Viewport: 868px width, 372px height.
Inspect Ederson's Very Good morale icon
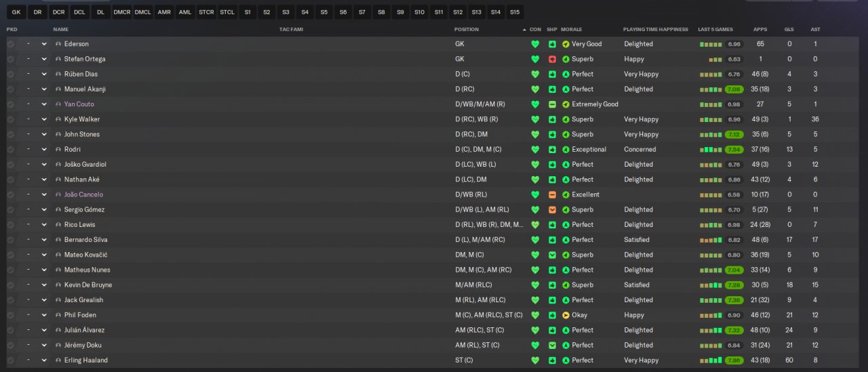pyautogui.click(x=566, y=44)
